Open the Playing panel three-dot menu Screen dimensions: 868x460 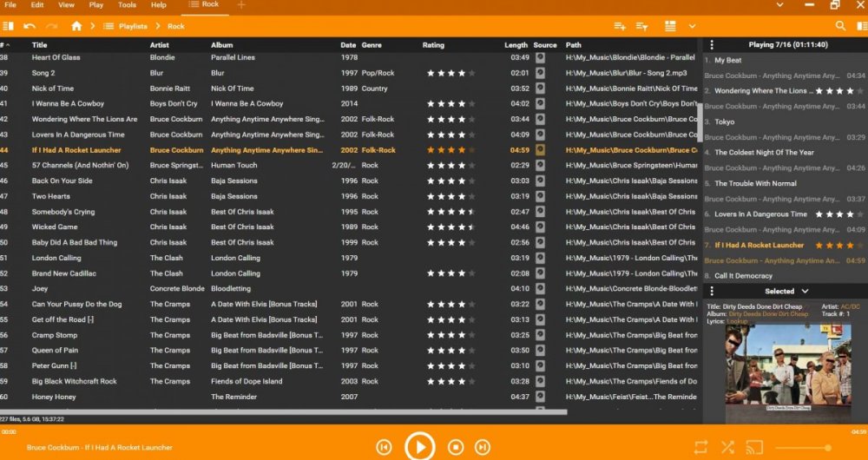click(712, 44)
